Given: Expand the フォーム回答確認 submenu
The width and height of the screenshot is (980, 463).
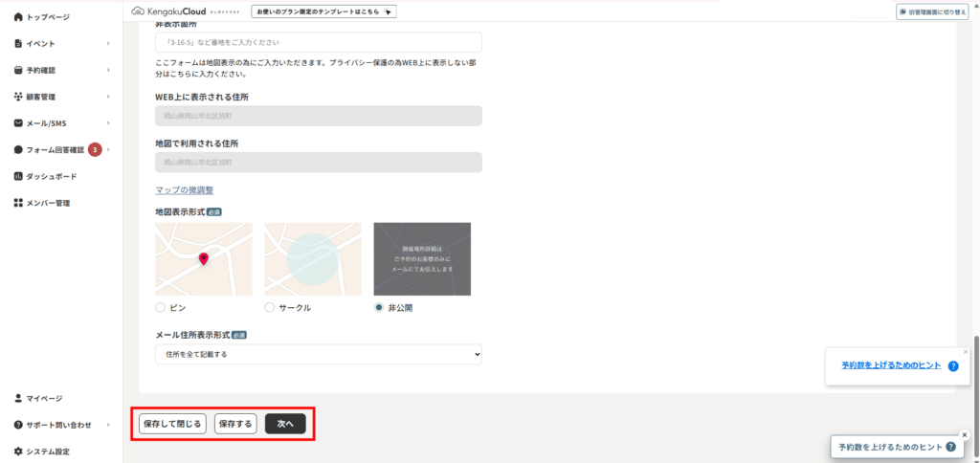Looking at the screenshot, I should tap(108, 150).
